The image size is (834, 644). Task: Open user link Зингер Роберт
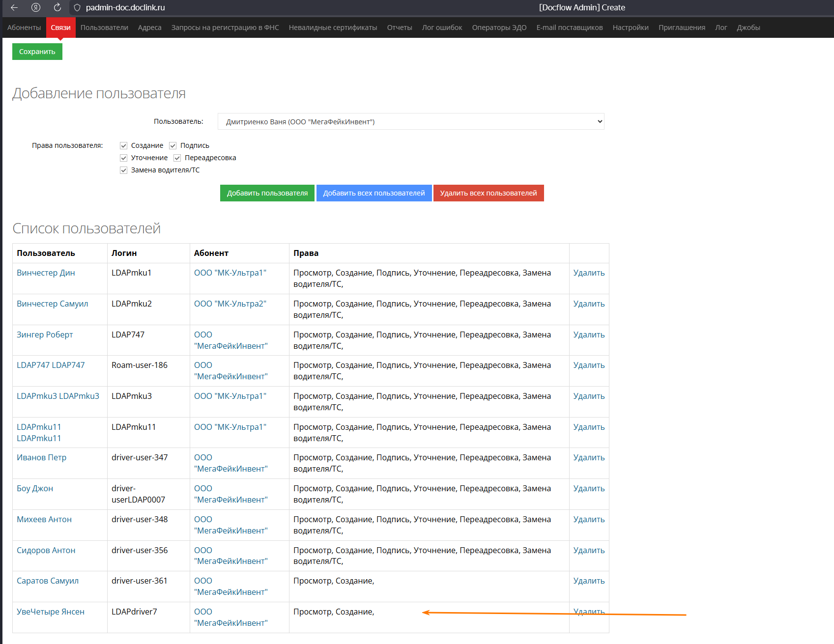tap(45, 335)
